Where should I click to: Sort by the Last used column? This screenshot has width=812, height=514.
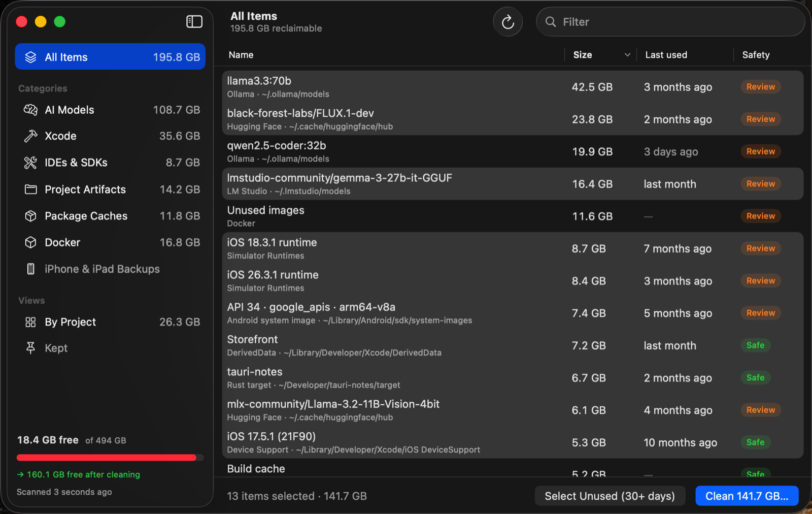point(666,55)
